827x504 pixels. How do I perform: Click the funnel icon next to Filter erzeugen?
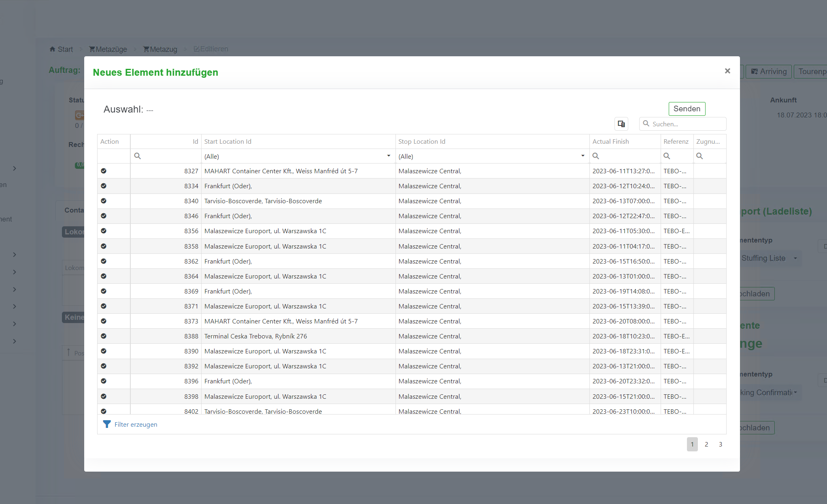(106, 424)
